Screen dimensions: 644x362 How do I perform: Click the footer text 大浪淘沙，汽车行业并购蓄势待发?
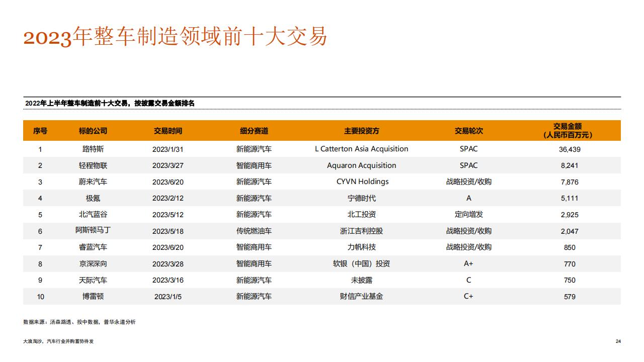coord(58,341)
